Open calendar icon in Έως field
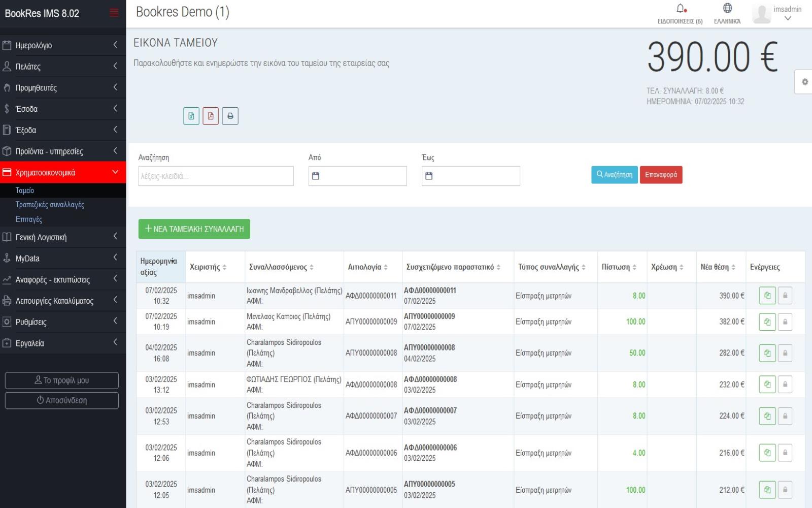This screenshot has width=812, height=508. pos(429,176)
